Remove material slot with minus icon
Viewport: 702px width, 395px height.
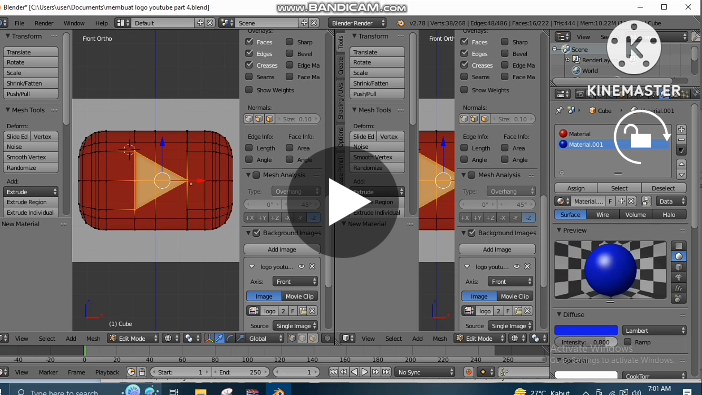point(681,140)
